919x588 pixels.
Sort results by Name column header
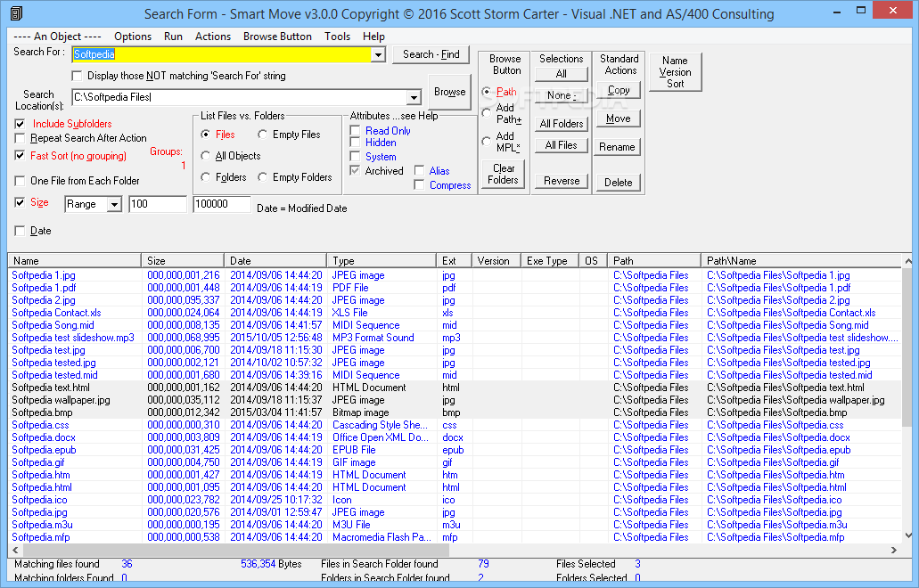coord(75,261)
